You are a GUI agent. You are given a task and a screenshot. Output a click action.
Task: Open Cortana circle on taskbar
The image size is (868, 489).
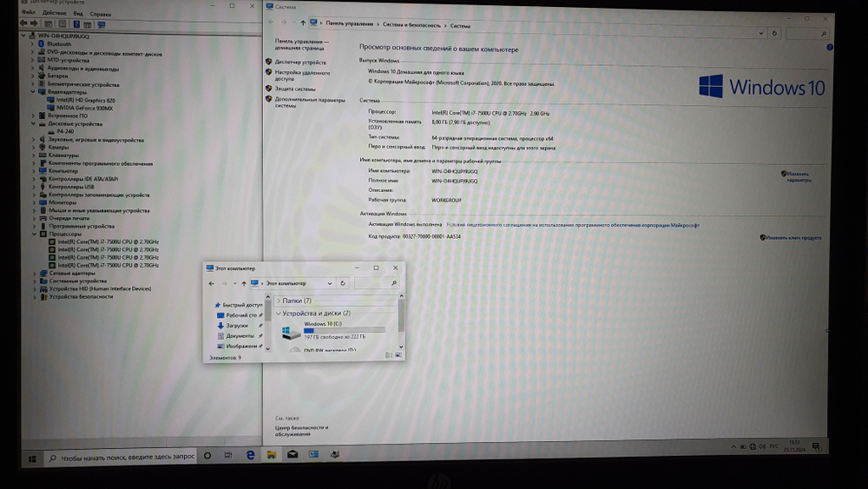point(207,456)
